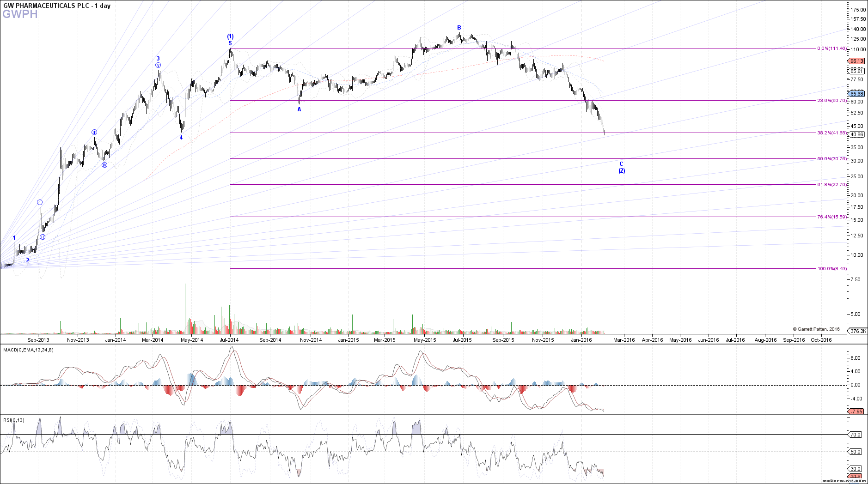The image size is (868, 484).
Task: Open the MACD(C,EMA,13,34,8) study label
Action: pos(28,350)
